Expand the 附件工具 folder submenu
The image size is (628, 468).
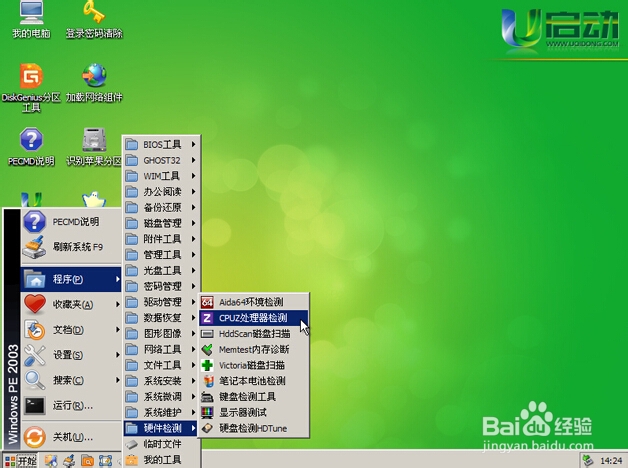161,239
